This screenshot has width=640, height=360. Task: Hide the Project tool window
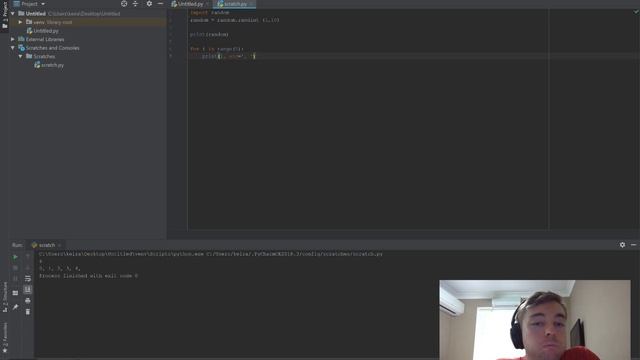click(x=160, y=4)
